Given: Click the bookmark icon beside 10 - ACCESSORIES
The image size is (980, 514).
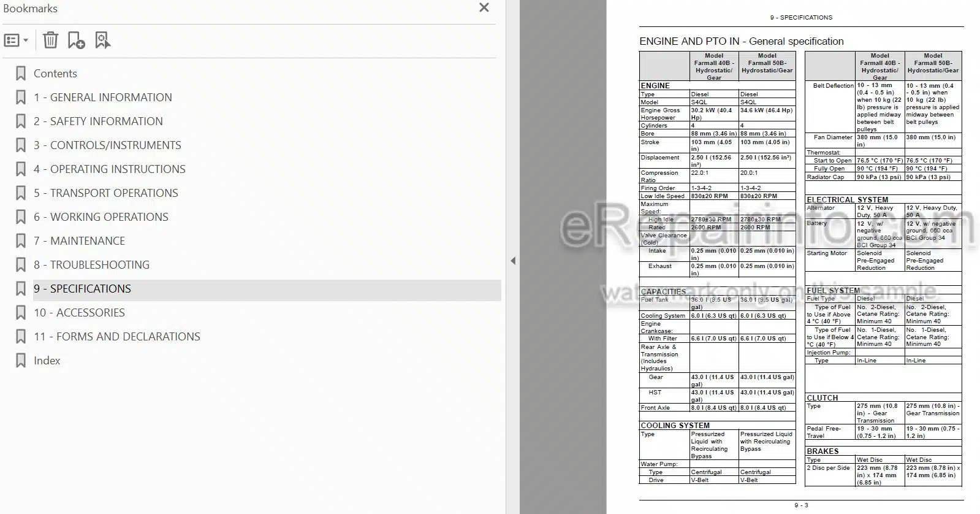Looking at the screenshot, I should [x=21, y=313].
